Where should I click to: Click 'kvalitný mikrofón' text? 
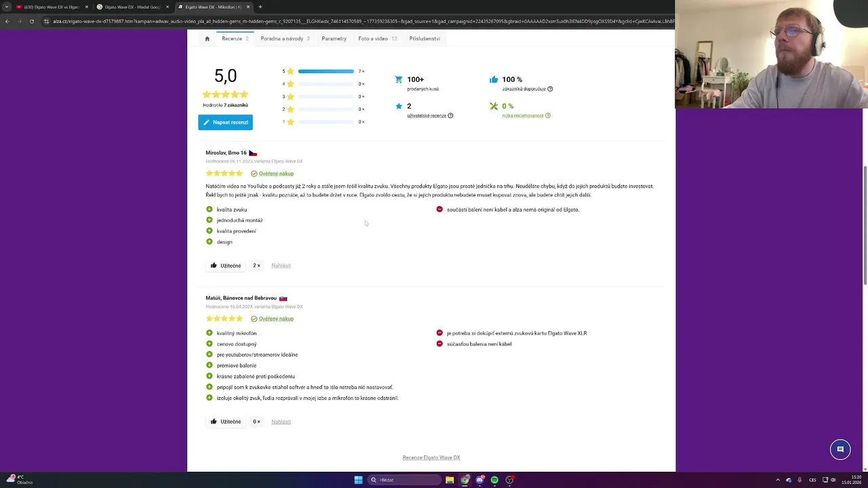237,333
